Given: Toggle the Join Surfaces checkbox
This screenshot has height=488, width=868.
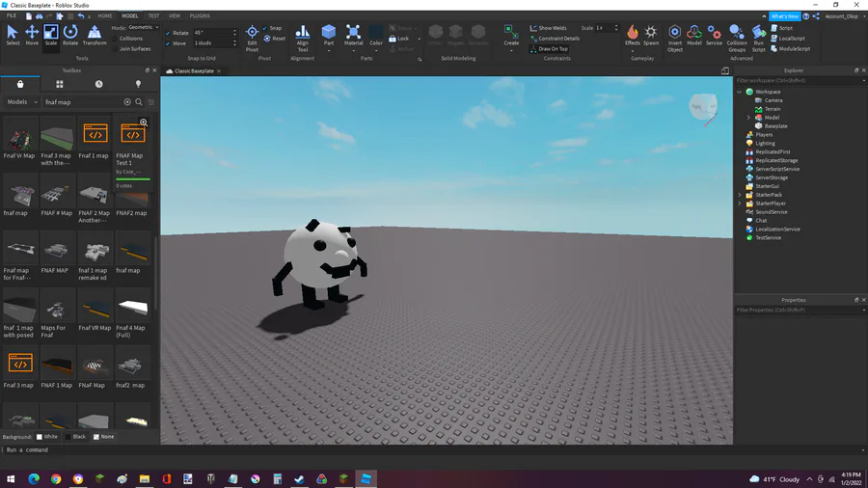Looking at the screenshot, I should tap(115, 48).
